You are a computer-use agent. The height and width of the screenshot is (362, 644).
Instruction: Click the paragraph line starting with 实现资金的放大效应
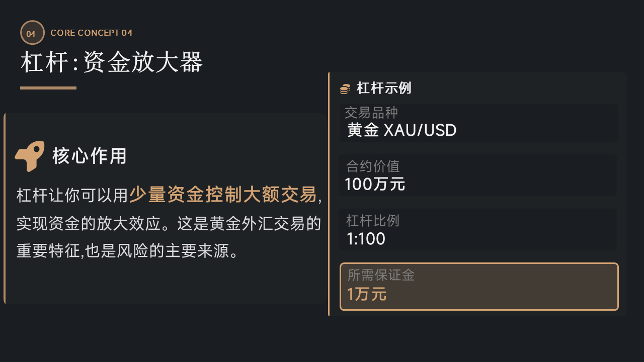169,223
